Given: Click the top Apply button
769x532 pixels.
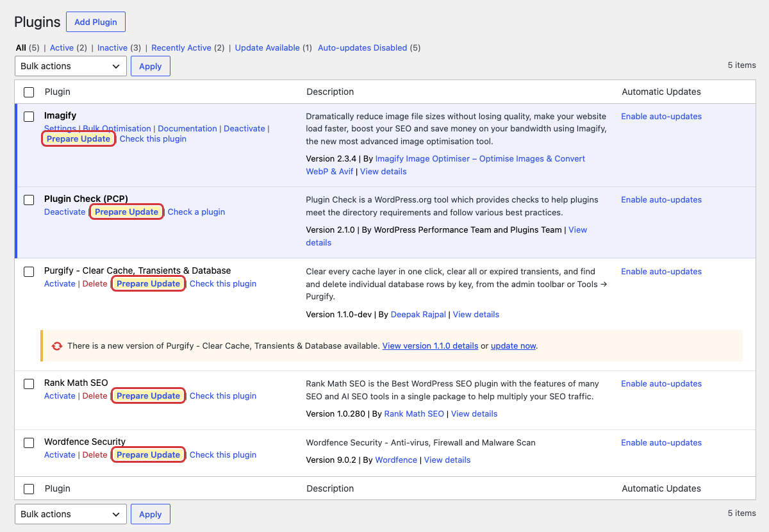Looking at the screenshot, I should pos(151,66).
